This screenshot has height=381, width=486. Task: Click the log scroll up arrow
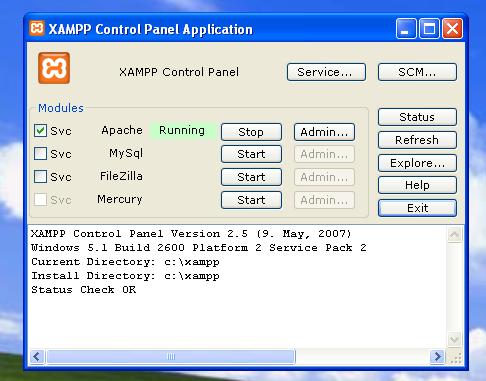pyautogui.click(x=454, y=235)
